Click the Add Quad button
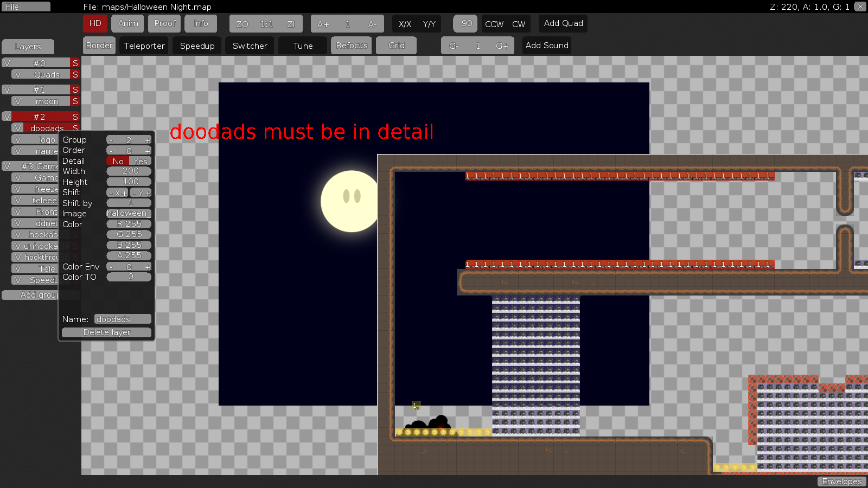 coord(563,24)
